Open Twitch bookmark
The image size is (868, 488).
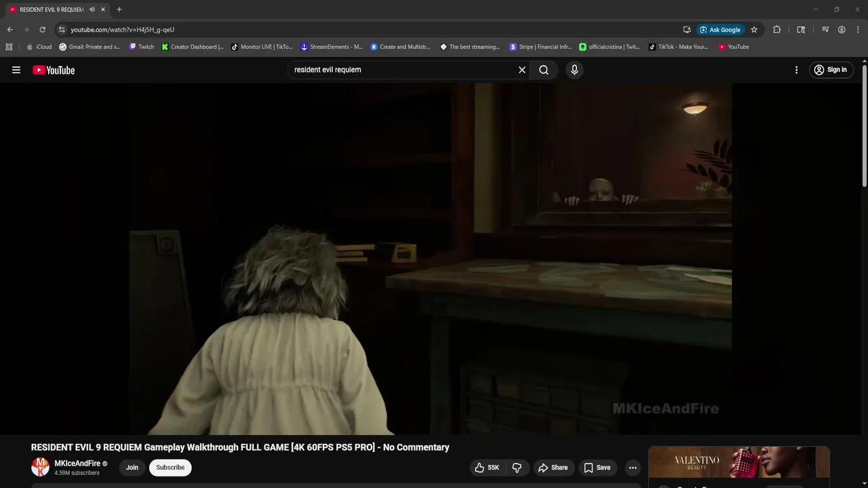click(x=142, y=47)
